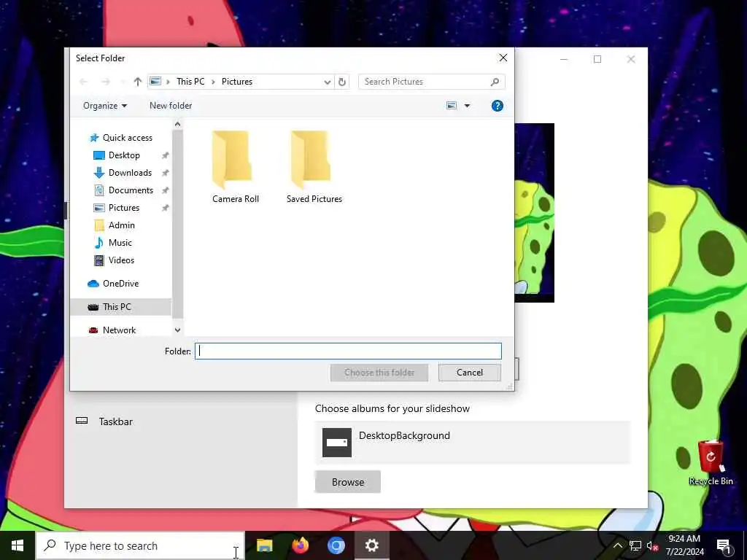Click Pictures in the address breadcrumb
Image resolution: width=747 pixels, height=560 pixels.
tap(237, 82)
